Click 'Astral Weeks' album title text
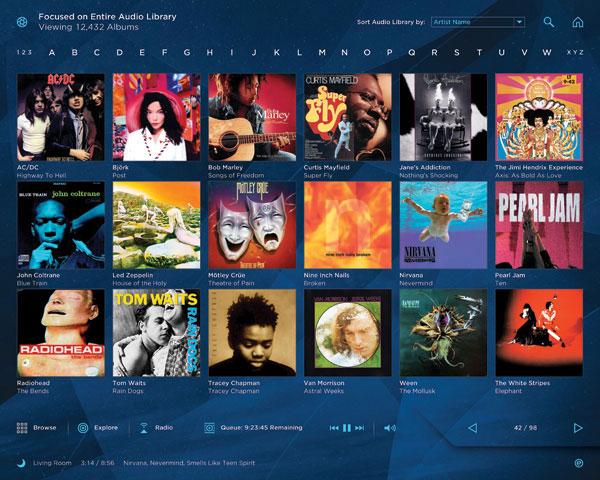Viewport: 600px width, 480px height. (x=324, y=391)
